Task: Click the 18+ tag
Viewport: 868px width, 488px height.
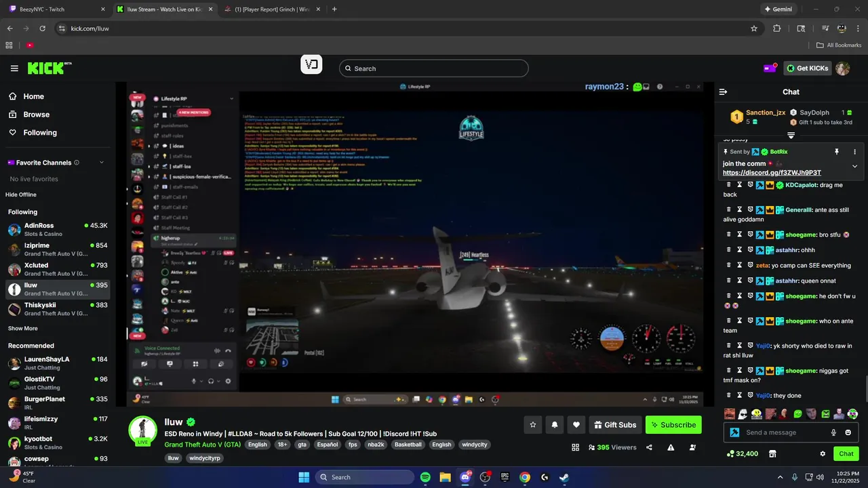Action: coord(283,445)
